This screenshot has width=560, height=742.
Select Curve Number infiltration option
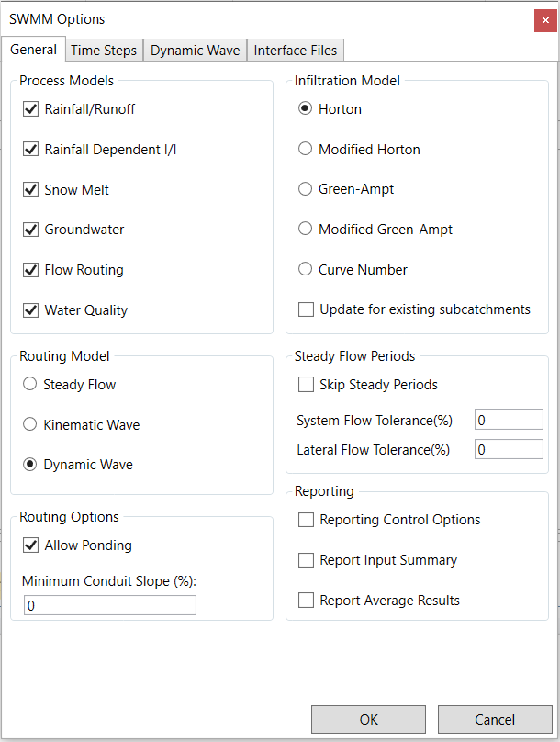pyautogui.click(x=306, y=270)
